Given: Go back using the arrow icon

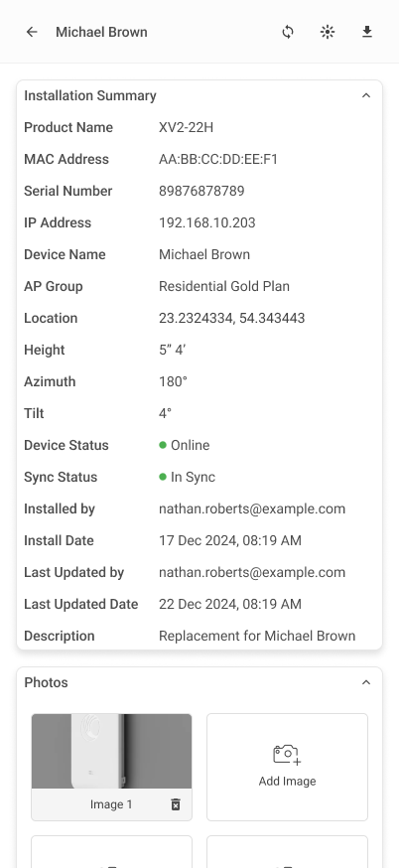Looking at the screenshot, I should tap(32, 32).
